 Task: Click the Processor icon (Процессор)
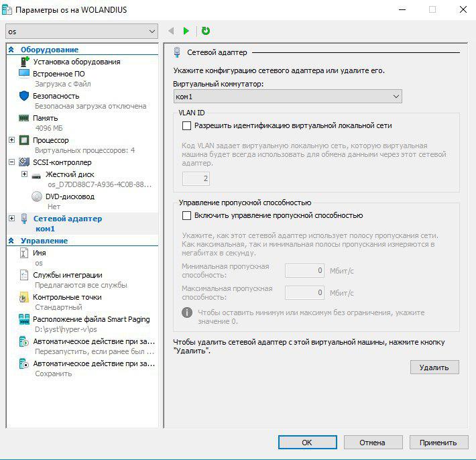click(x=24, y=140)
